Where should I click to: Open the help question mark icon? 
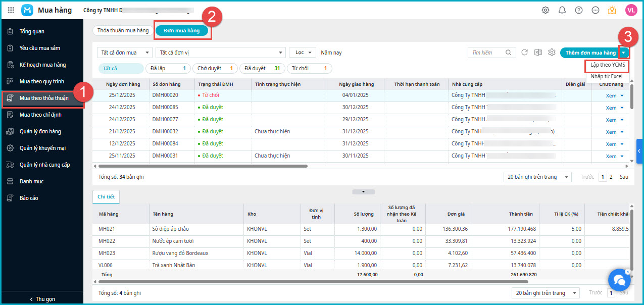click(x=579, y=10)
